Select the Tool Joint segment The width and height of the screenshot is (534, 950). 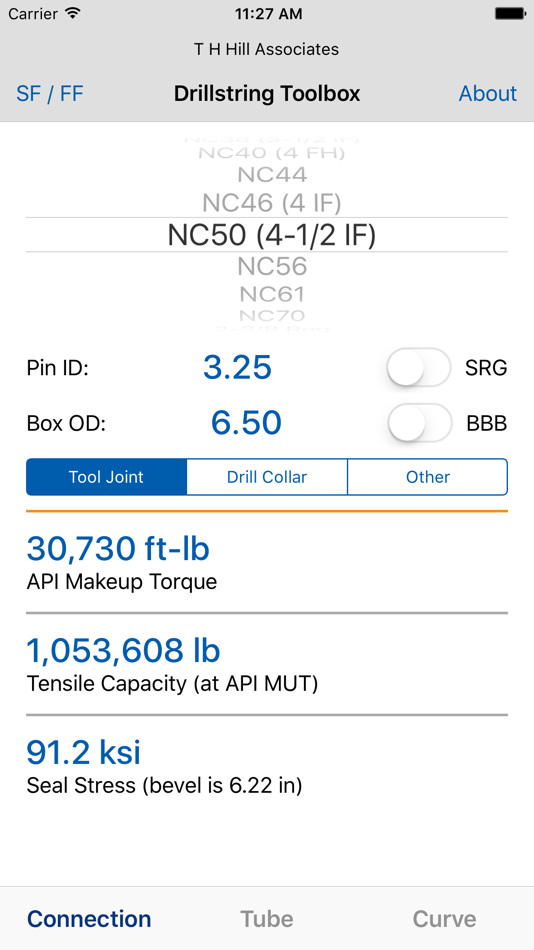[106, 477]
